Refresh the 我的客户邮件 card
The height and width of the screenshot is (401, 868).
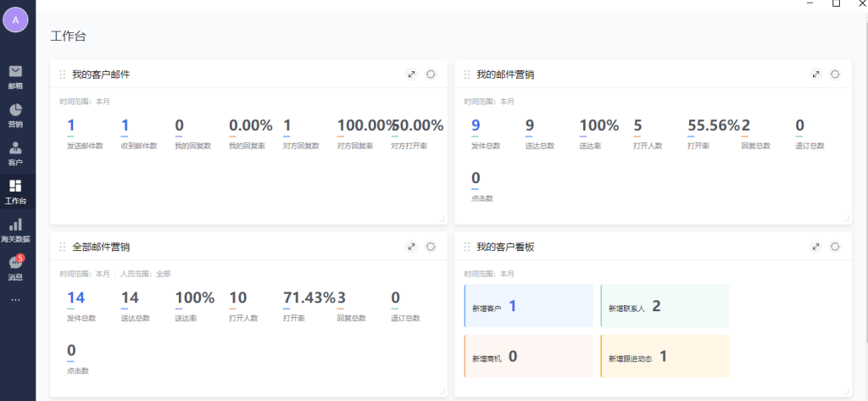coord(431,75)
